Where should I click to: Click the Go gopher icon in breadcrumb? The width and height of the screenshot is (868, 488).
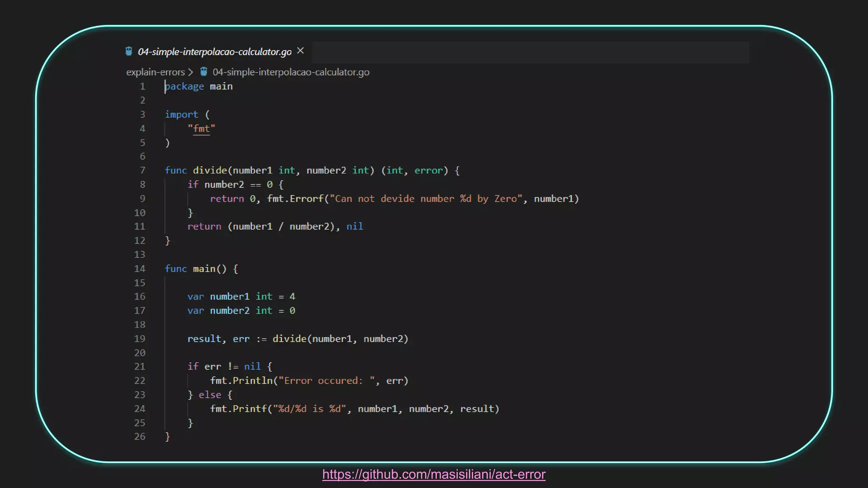click(204, 72)
